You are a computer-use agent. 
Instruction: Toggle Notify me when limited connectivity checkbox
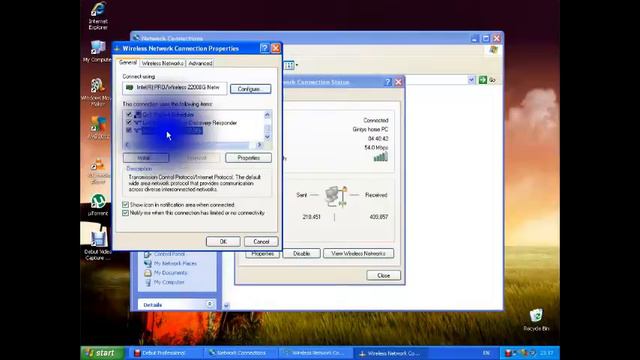[125, 213]
